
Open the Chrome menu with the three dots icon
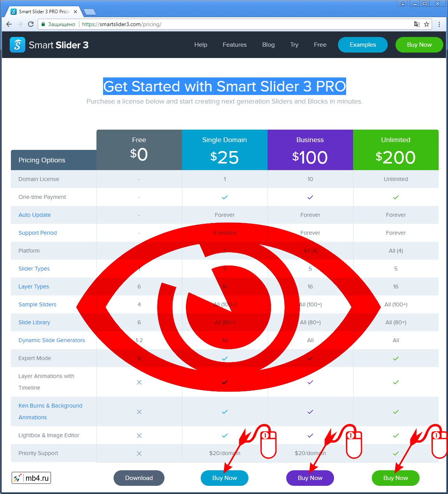tap(439, 24)
